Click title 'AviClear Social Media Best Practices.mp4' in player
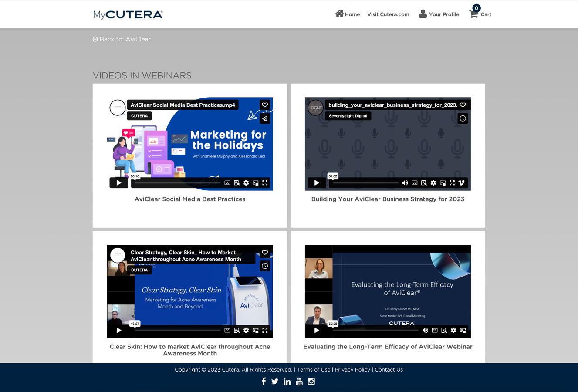This screenshot has height=392, width=578. [183, 105]
